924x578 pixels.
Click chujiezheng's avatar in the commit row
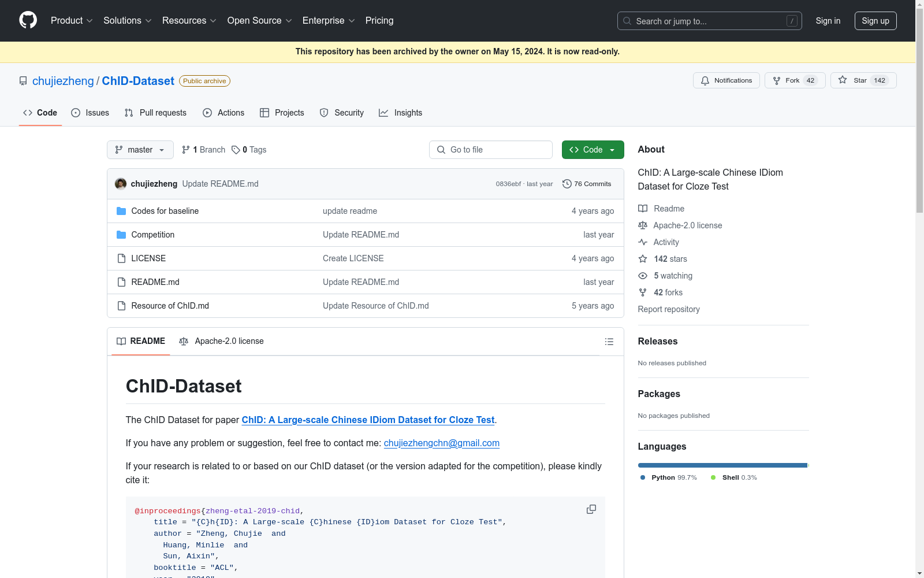click(121, 184)
